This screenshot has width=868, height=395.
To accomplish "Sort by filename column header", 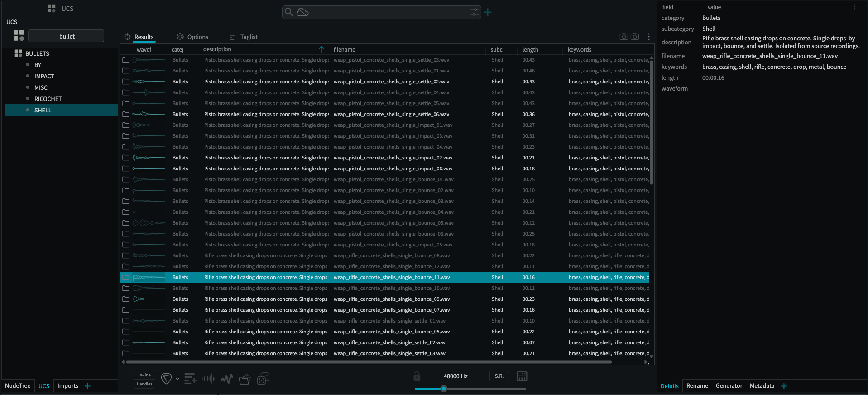I will (344, 49).
